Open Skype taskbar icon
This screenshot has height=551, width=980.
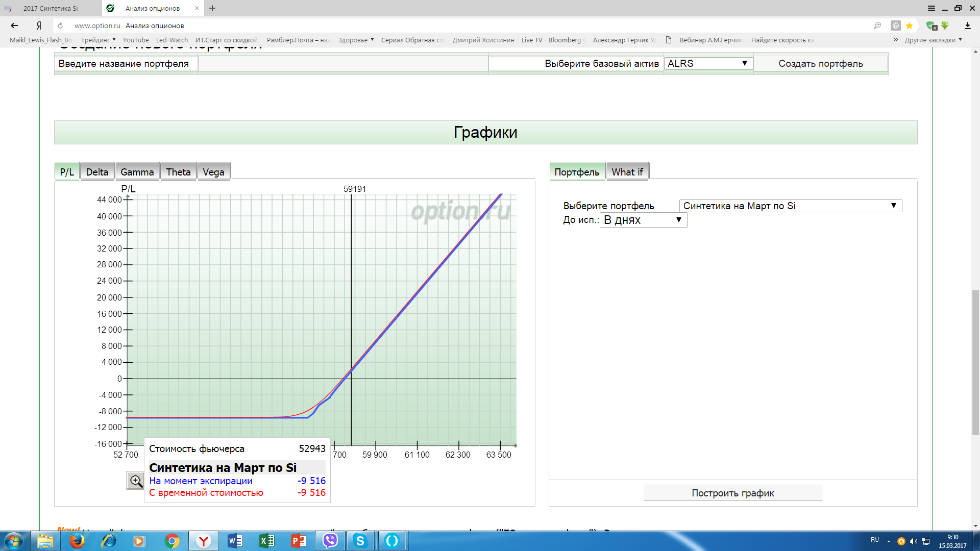pos(360,541)
